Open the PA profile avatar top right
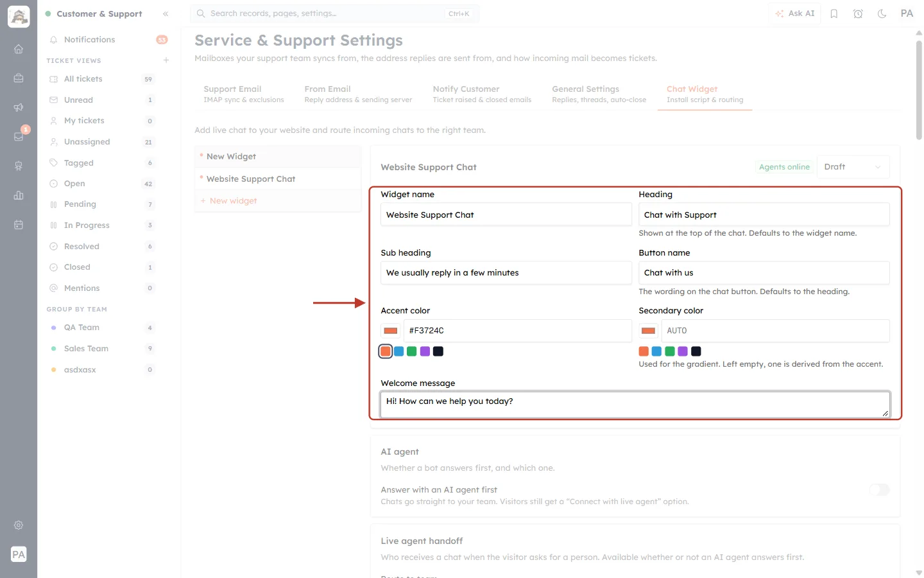Screen dimensions: 924x578 pos(907,13)
